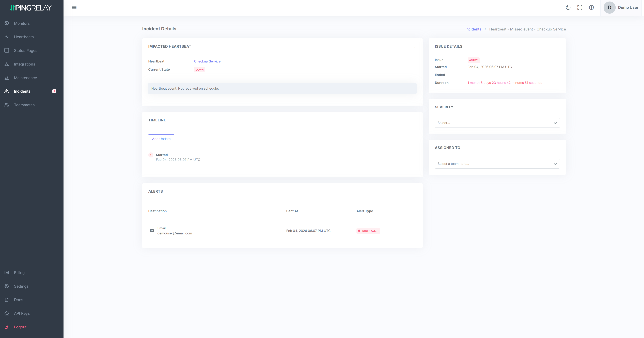Open Maintenance in the sidebar

(x=25, y=78)
